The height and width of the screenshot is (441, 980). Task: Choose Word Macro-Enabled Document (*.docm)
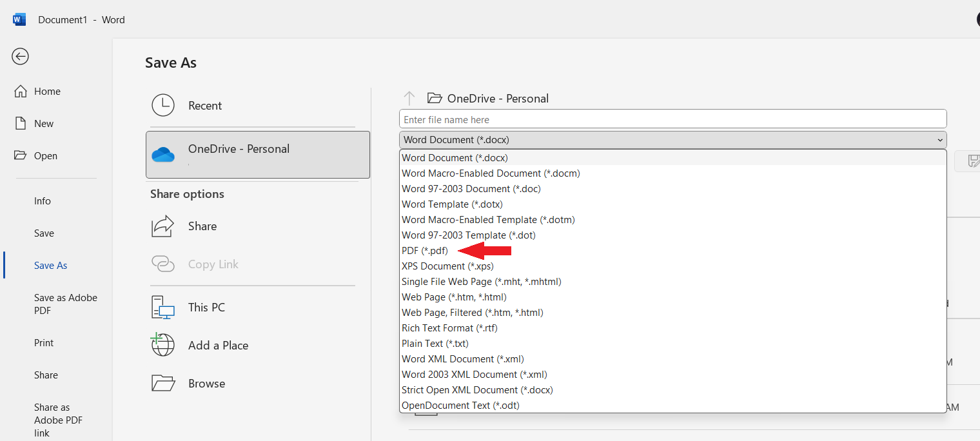672,173
